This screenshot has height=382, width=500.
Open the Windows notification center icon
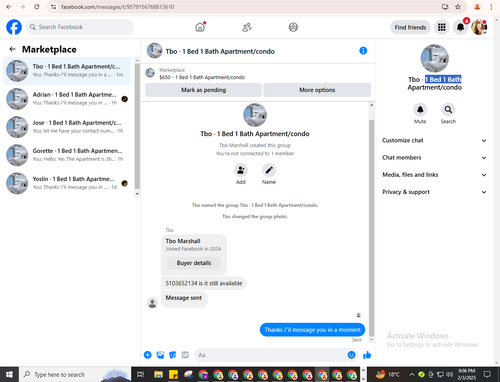(x=487, y=374)
